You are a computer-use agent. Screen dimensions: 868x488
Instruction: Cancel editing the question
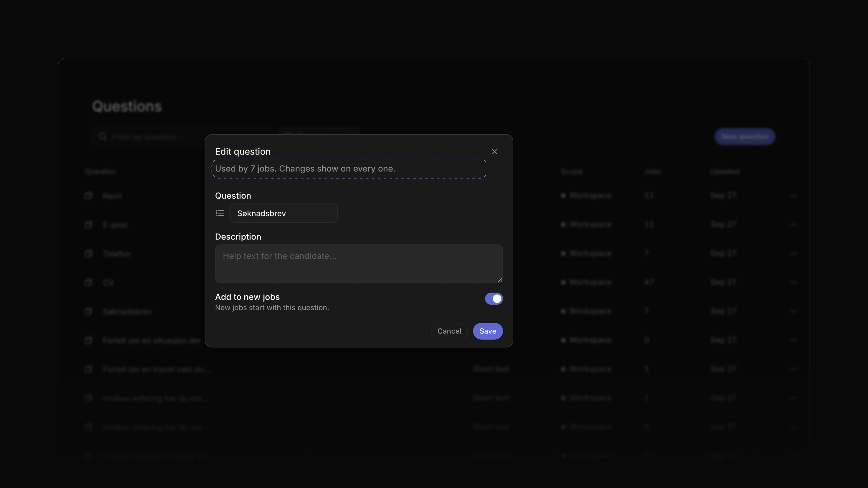449,331
